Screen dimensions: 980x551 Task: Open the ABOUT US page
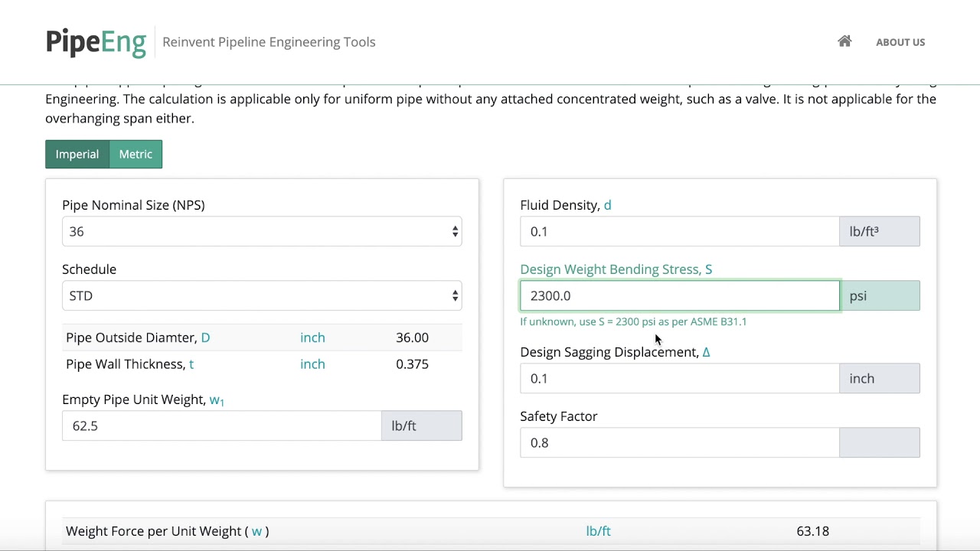coord(900,42)
